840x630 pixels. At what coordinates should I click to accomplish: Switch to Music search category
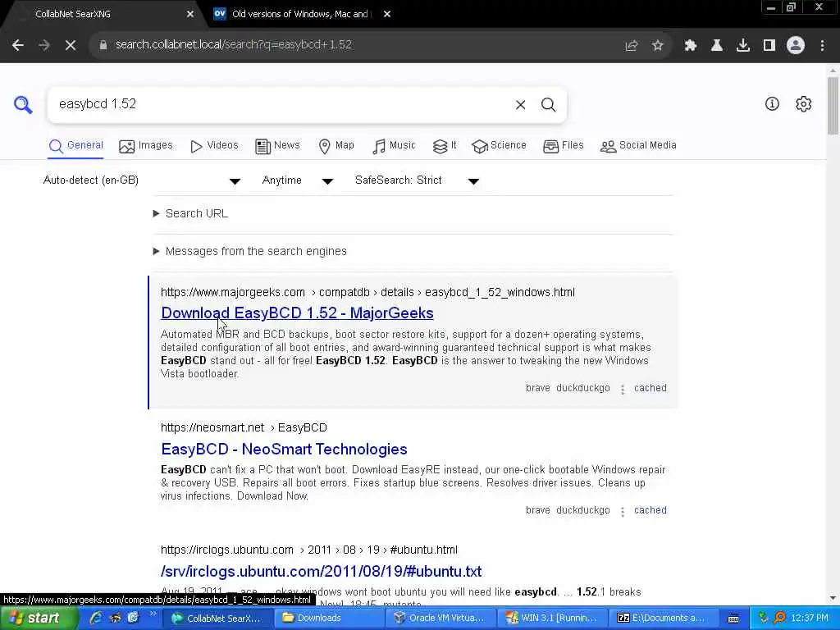(x=394, y=146)
